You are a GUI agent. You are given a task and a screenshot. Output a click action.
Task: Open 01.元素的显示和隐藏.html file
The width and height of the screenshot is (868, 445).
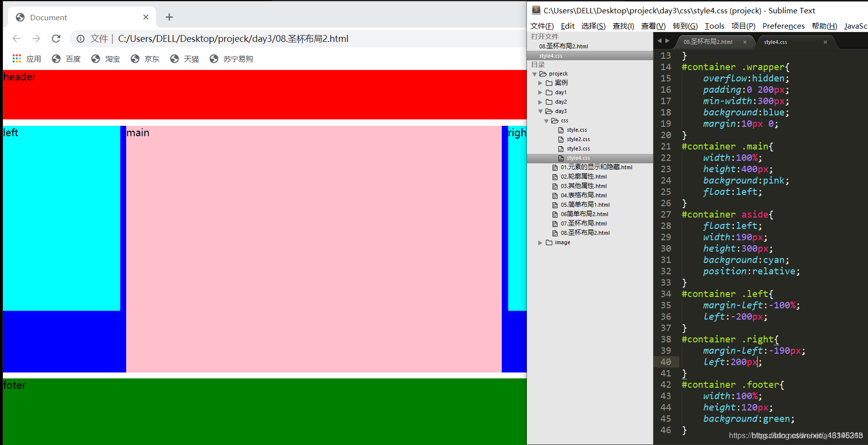coord(596,167)
